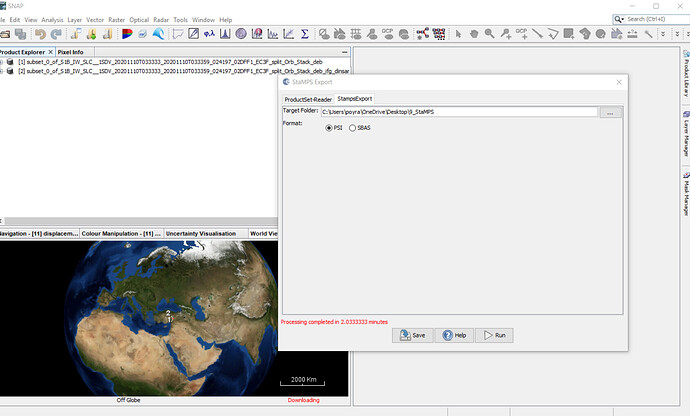Screen dimensions: 690x416
Task: Choose the Selection arrow tool
Action: [458, 34]
